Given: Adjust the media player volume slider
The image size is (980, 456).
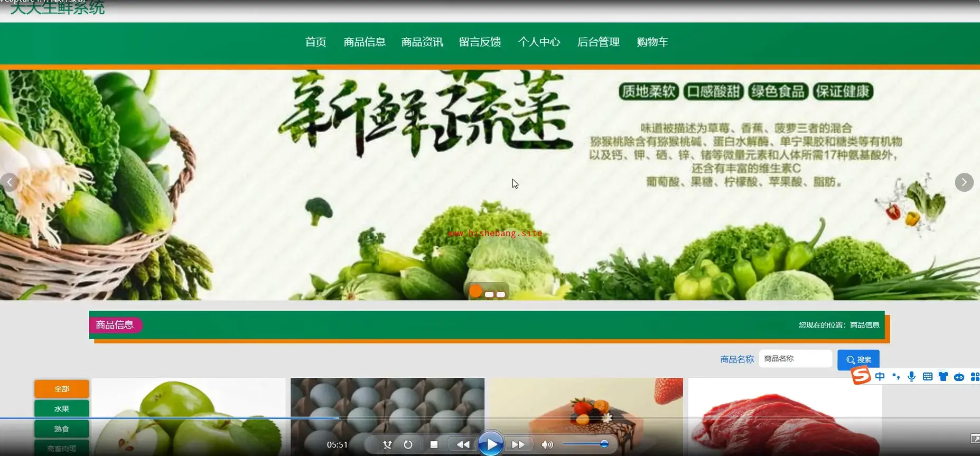Looking at the screenshot, I should click(x=586, y=444).
